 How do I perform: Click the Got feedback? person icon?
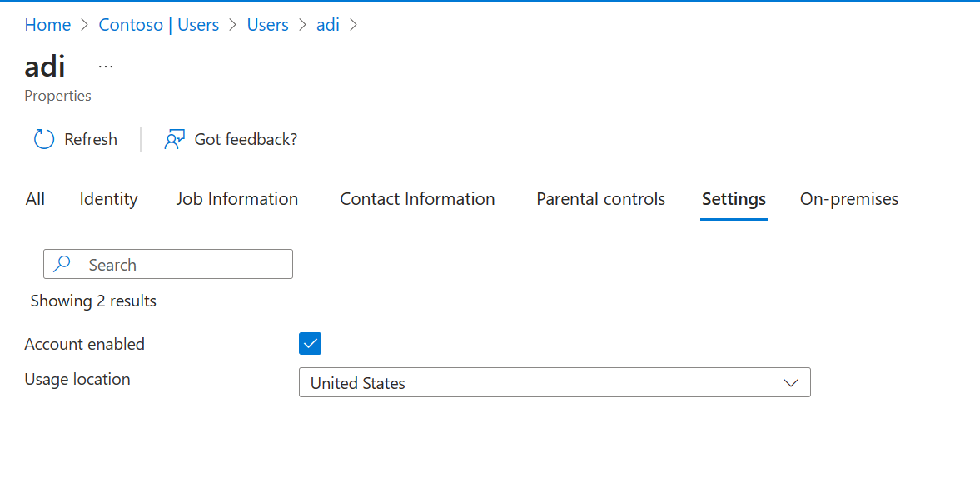pos(173,138)
